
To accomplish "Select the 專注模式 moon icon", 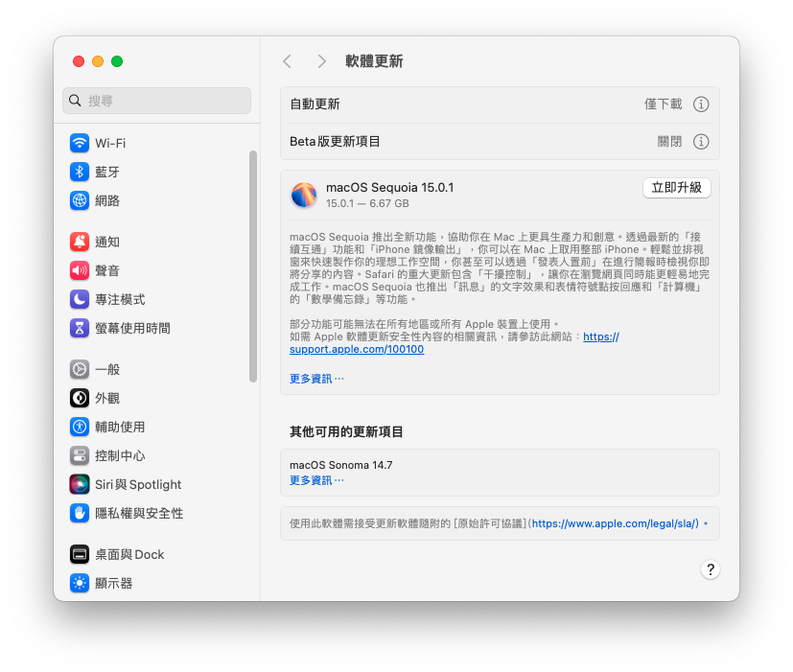I will click(80, 299).
